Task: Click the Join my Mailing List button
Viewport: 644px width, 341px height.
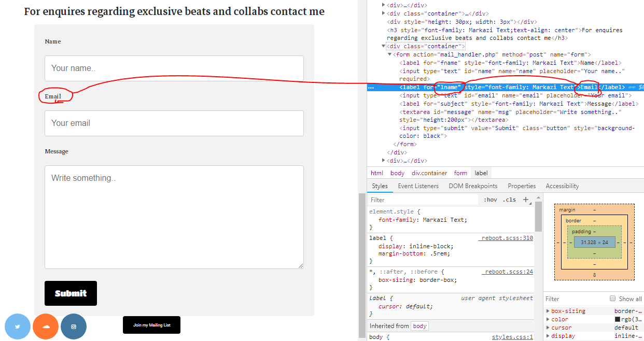Action: pos(151,325)
